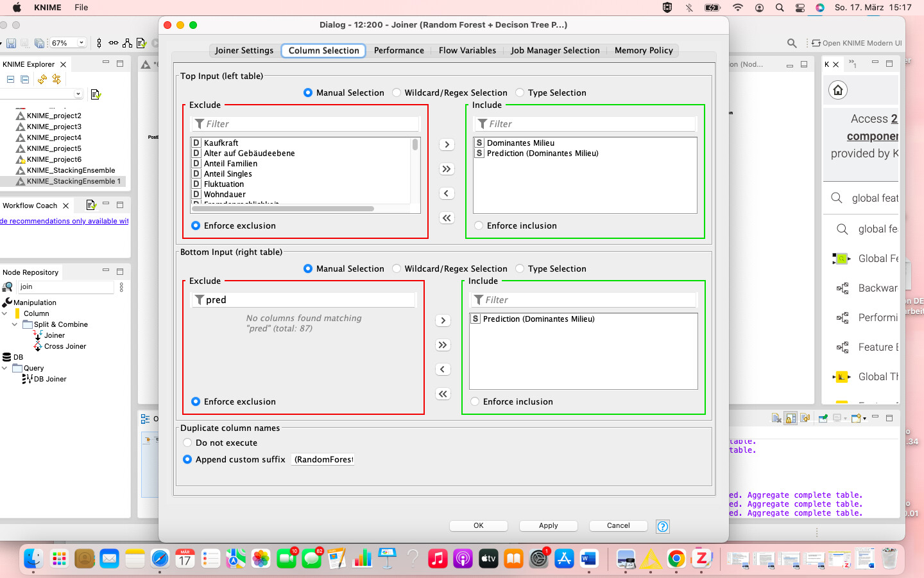Click the top Exclude list horizontal scrollbar
The width and height of the screenshot is (924, 578).
point(283,209)
